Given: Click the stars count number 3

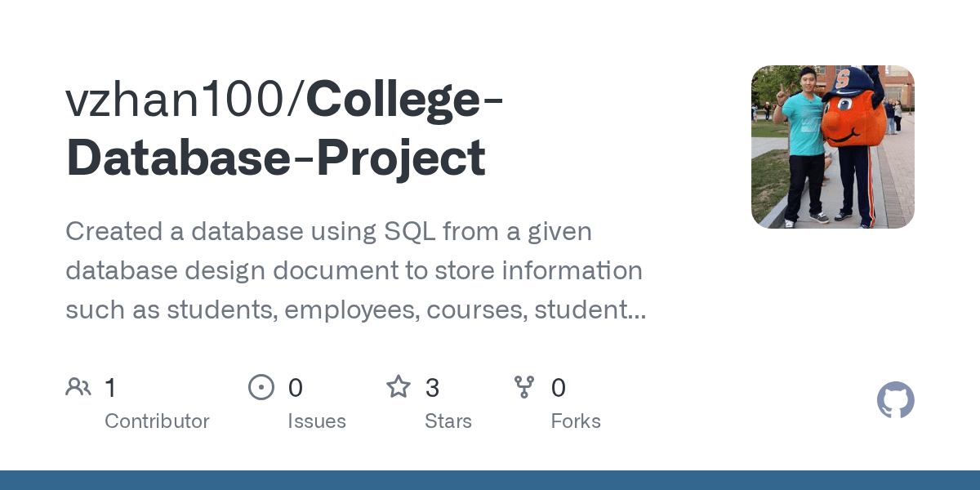Looking at the screenshot, I should tap(432, 388).
